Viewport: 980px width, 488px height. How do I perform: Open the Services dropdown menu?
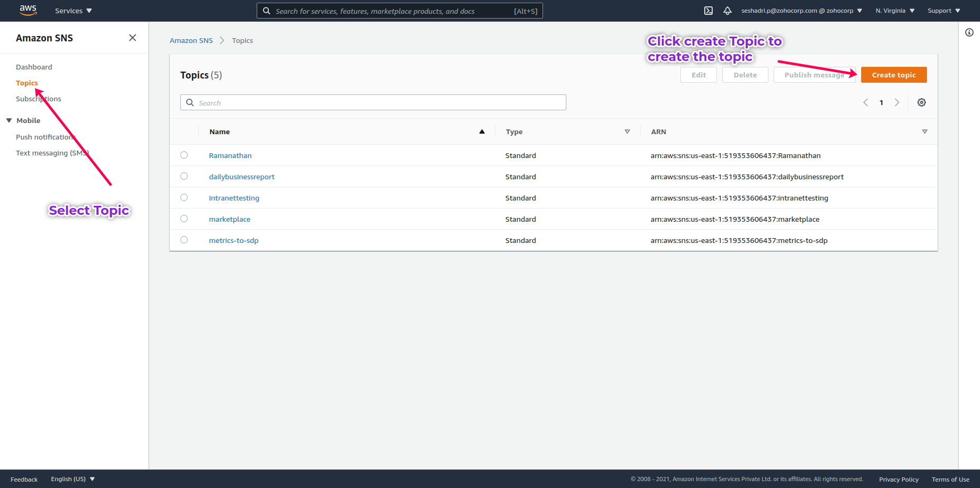pyautogui.click(x=74, y=11)
